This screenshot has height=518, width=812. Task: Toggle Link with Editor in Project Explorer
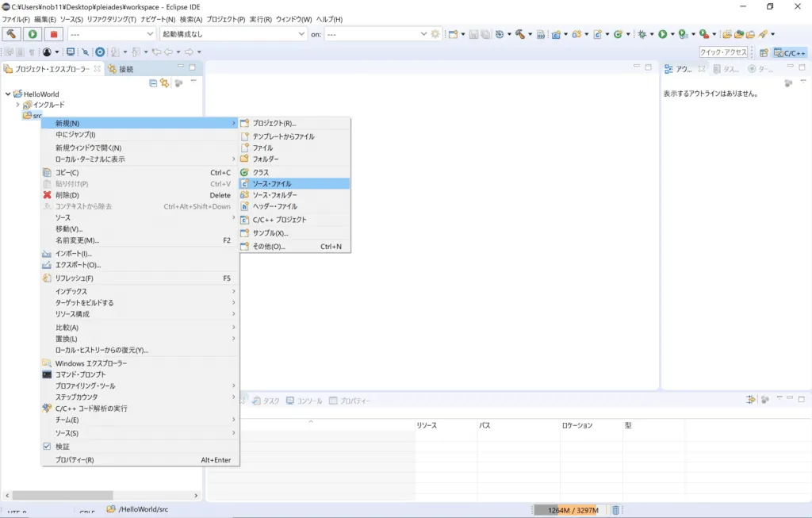(x=165, y=82)
